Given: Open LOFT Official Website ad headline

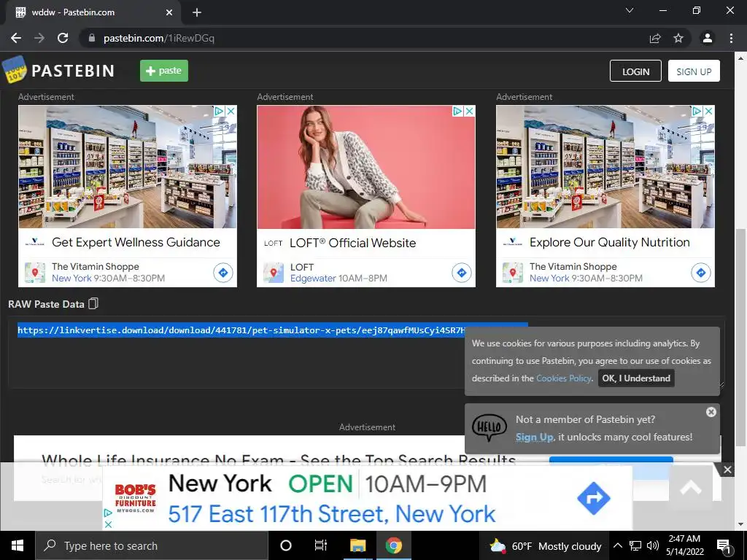Looking at the screenshot, I should point(352,243).
